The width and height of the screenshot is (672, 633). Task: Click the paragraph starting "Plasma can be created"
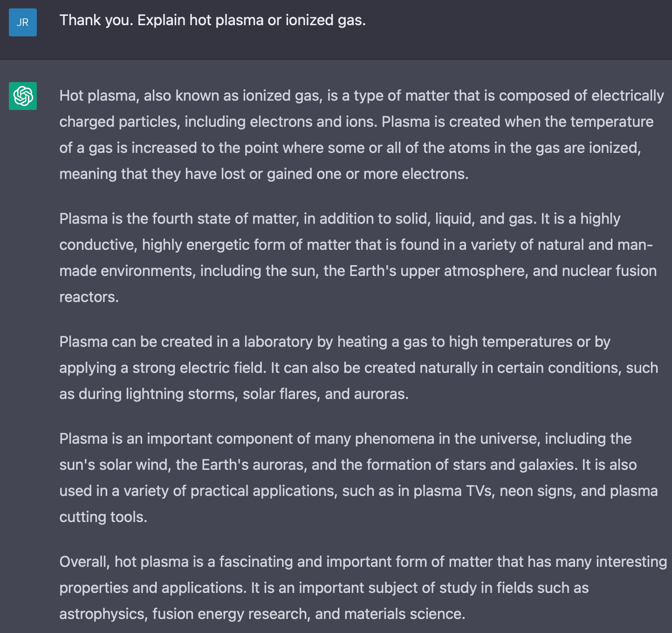pos(359,368)
